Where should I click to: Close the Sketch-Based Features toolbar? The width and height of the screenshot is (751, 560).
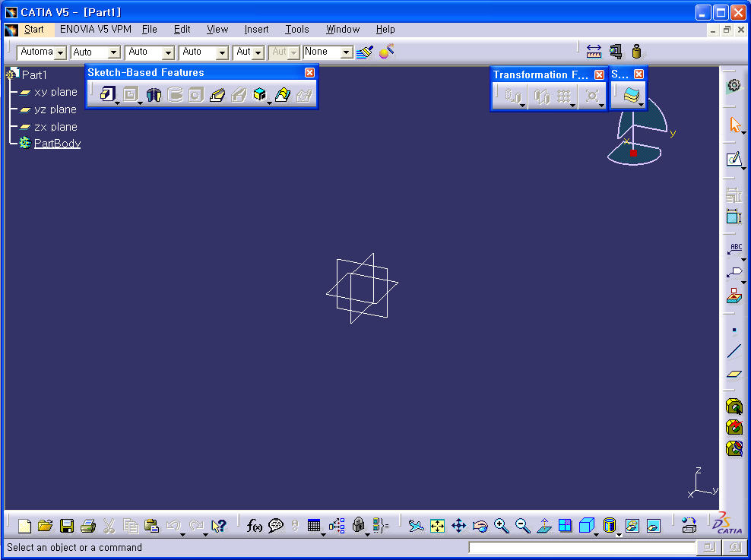pyautogui.click(x=309, y=73)
